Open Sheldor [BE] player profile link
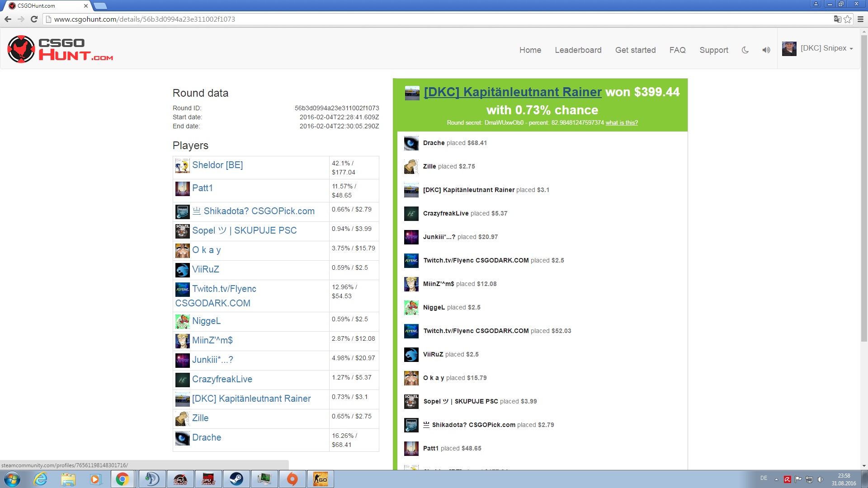The height and width of the screenshot is (488, 868). pos(217,165)
